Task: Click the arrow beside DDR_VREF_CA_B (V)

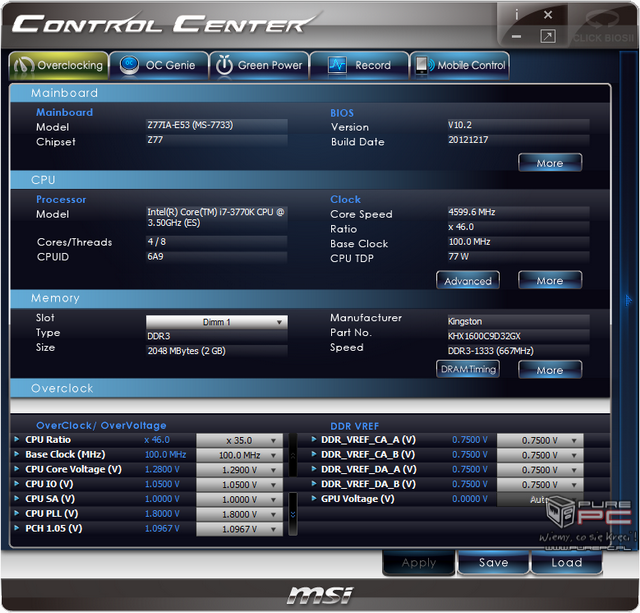Action: pyautogui.click(x=313, y=454)
